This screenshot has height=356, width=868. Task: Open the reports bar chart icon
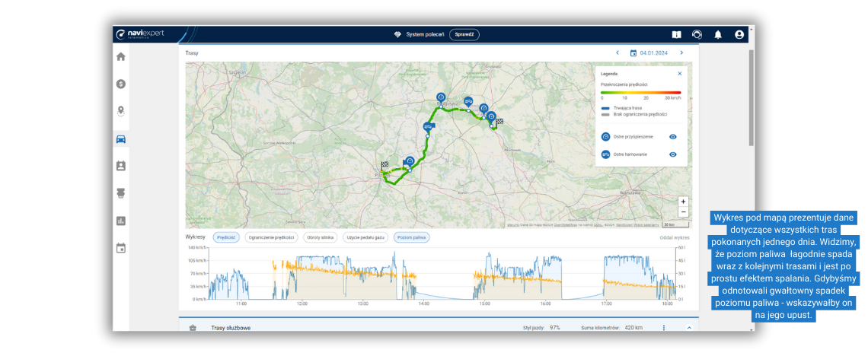click(x=120, y=221)
